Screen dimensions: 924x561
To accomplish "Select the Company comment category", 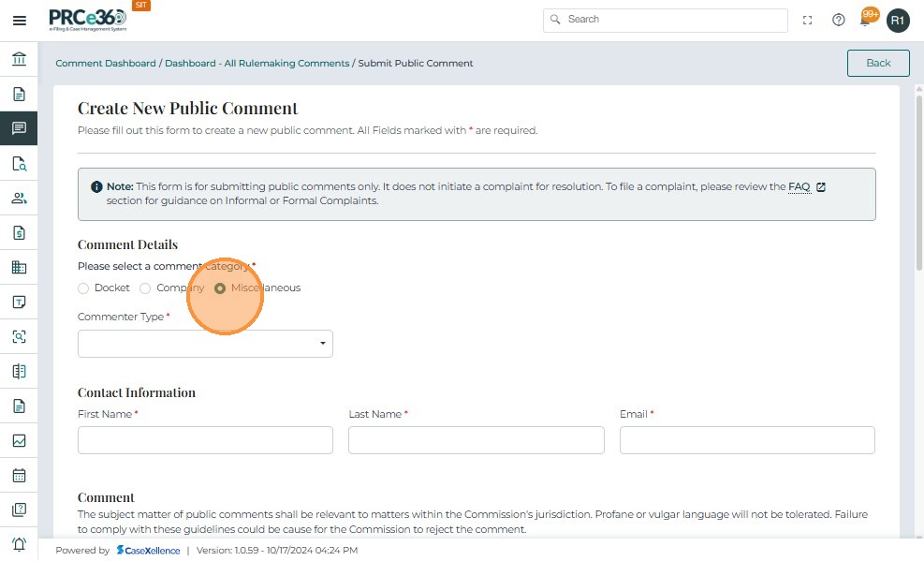I will 145,288.
